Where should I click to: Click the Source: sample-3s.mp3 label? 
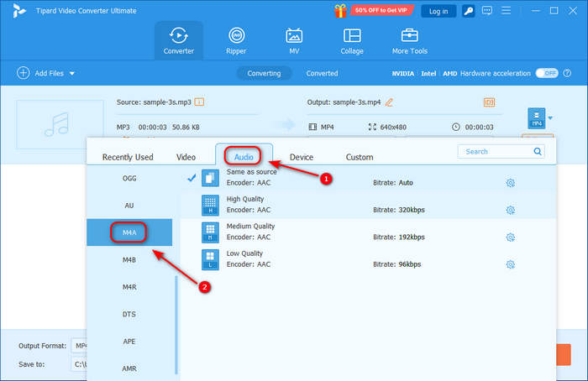coord(154,102)
